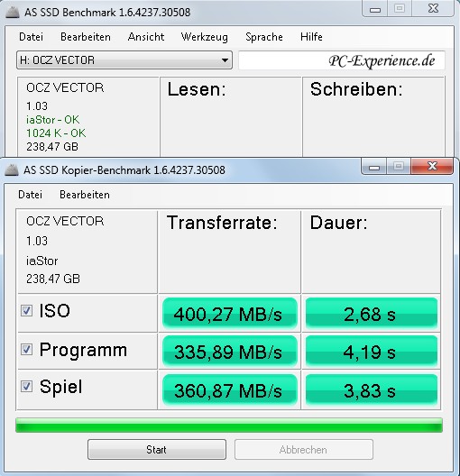Open the Ansicht menu
The image size is (460, 476).
point(146,37)
